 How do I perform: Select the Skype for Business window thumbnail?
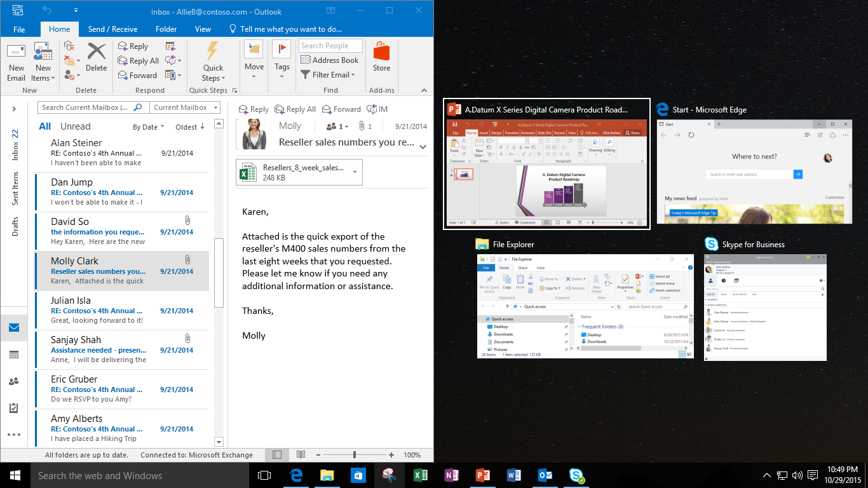(765, 300)
